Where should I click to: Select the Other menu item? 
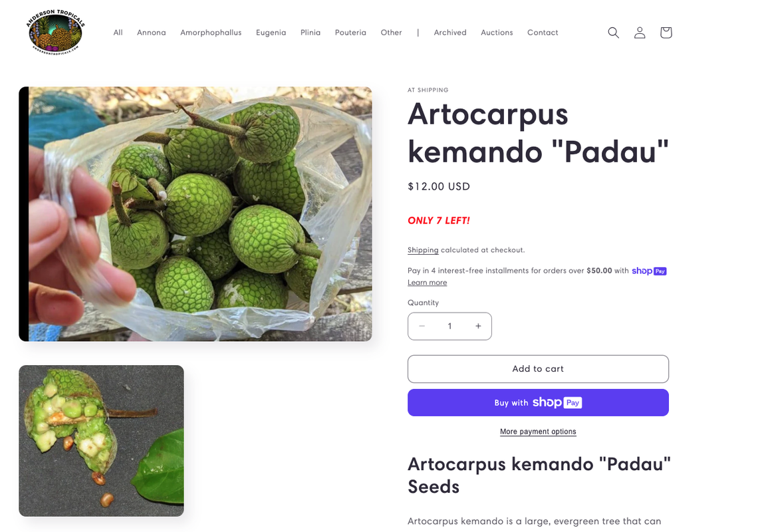tap(391, 33)
